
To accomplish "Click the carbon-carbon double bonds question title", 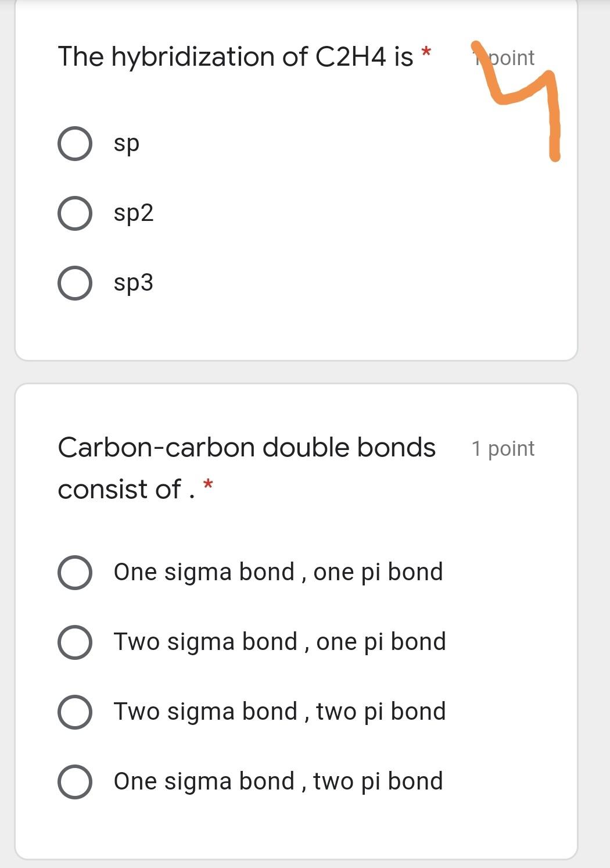I will pos(246,448).
